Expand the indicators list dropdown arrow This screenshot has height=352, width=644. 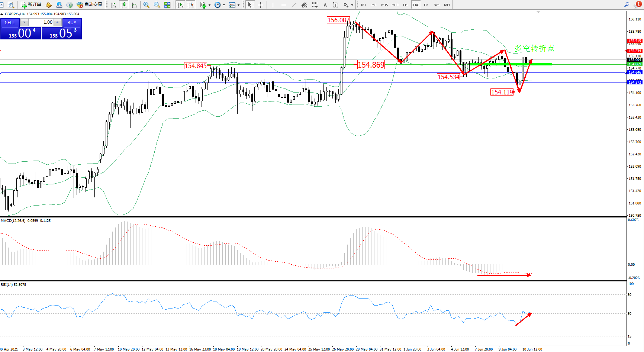(x=209, y=5)
